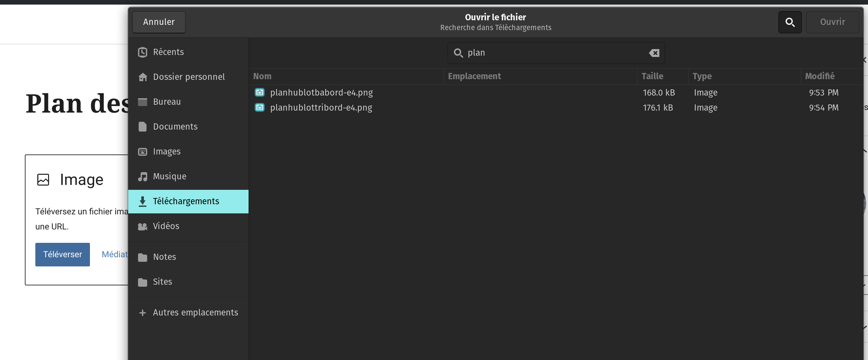The image size is (868, 360).
Task: Click Image type of planhublottribord-e4.png row
Action: point(705,108)
